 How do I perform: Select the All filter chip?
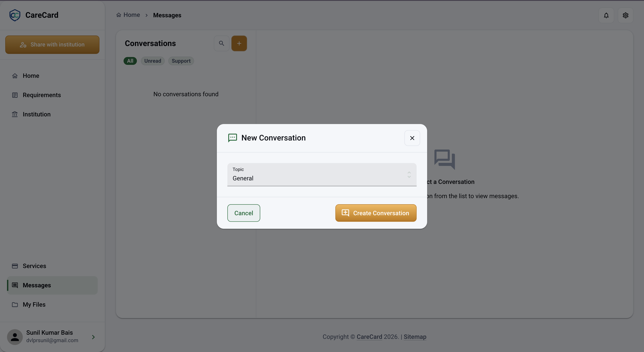130,61
